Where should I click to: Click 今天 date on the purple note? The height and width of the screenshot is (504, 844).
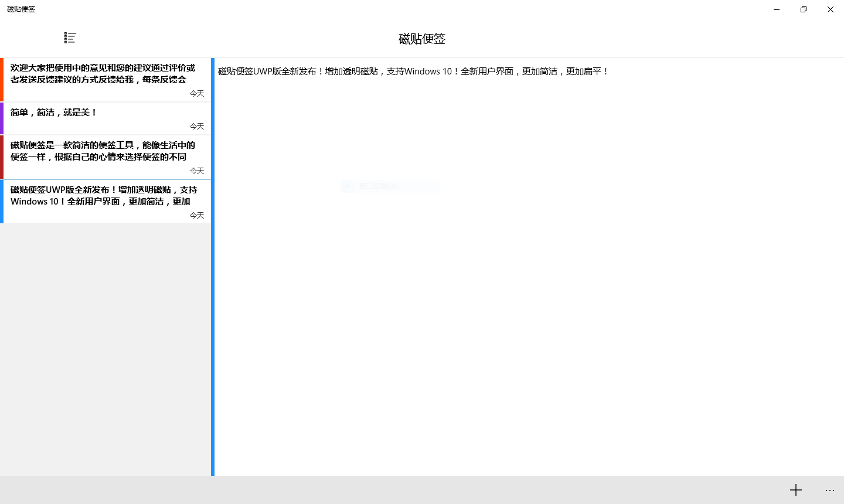click(197, 126)
